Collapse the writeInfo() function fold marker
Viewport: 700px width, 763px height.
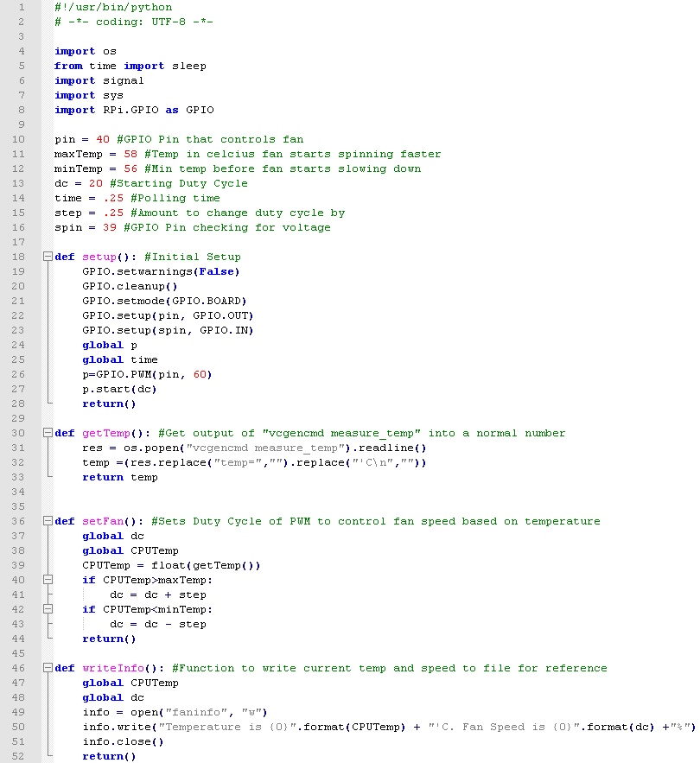(x=48, y=668)
